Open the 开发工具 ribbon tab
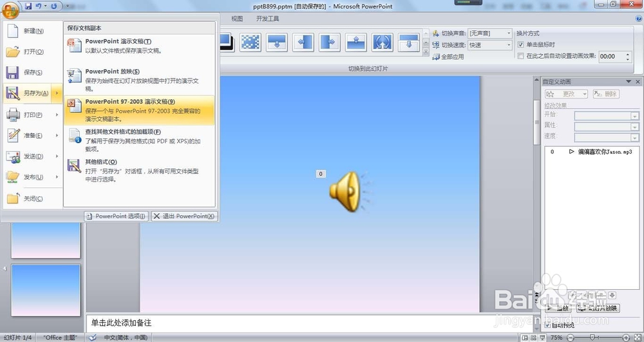644x342 pixels. click(268, 19)
